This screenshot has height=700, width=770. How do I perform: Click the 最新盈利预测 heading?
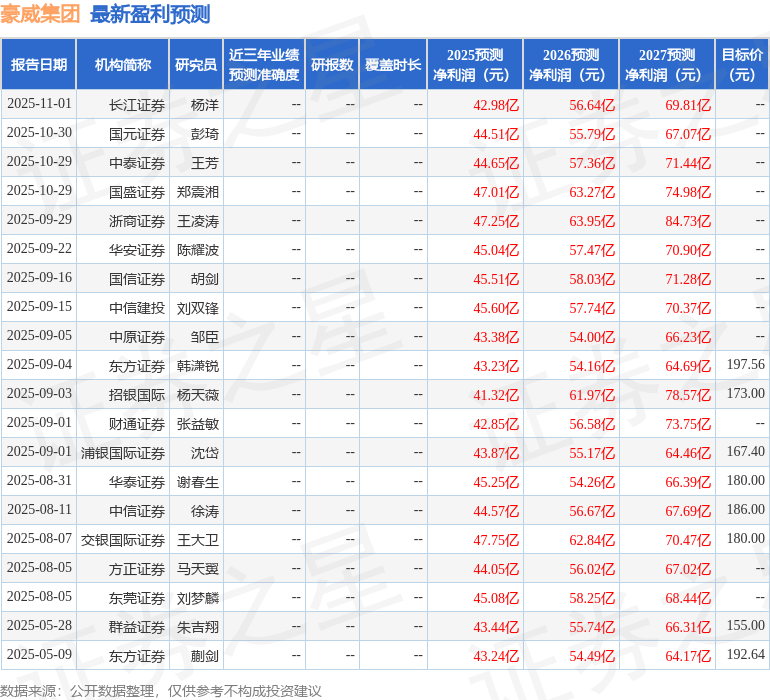pos(150,14)
